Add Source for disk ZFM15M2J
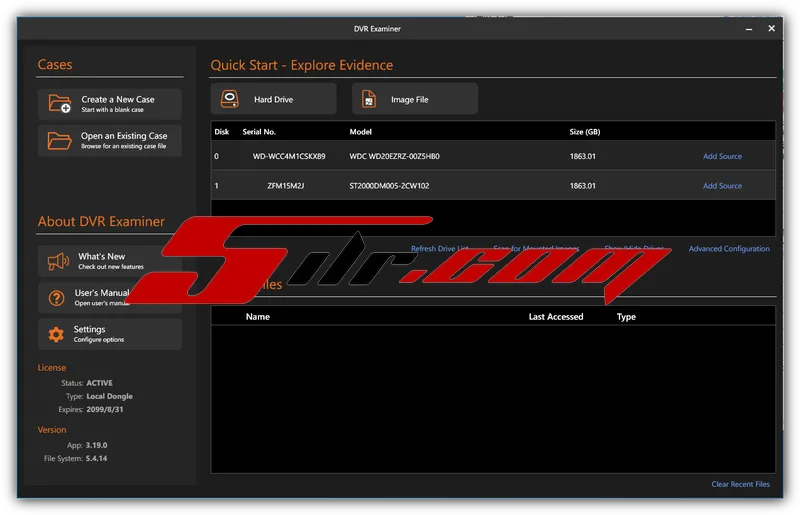Image resolution: width=800 pixels, height=515 pixels. click(722, 186)
